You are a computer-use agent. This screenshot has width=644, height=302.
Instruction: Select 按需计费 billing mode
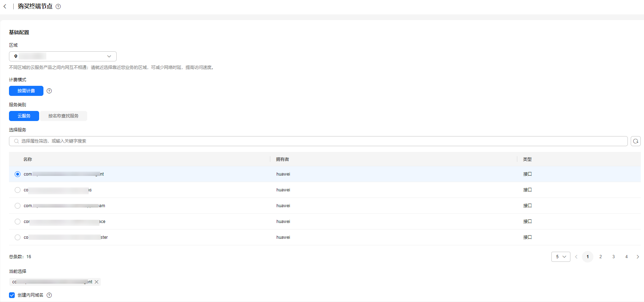click(26, 91)
